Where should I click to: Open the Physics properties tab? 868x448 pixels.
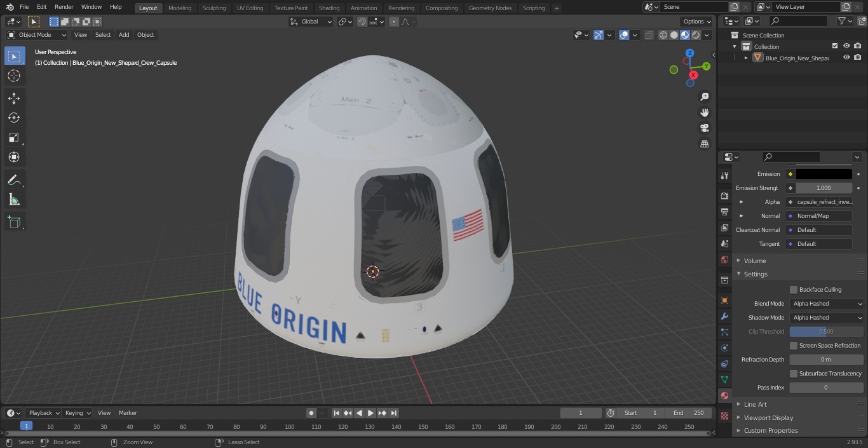click(x=724, y=348)
